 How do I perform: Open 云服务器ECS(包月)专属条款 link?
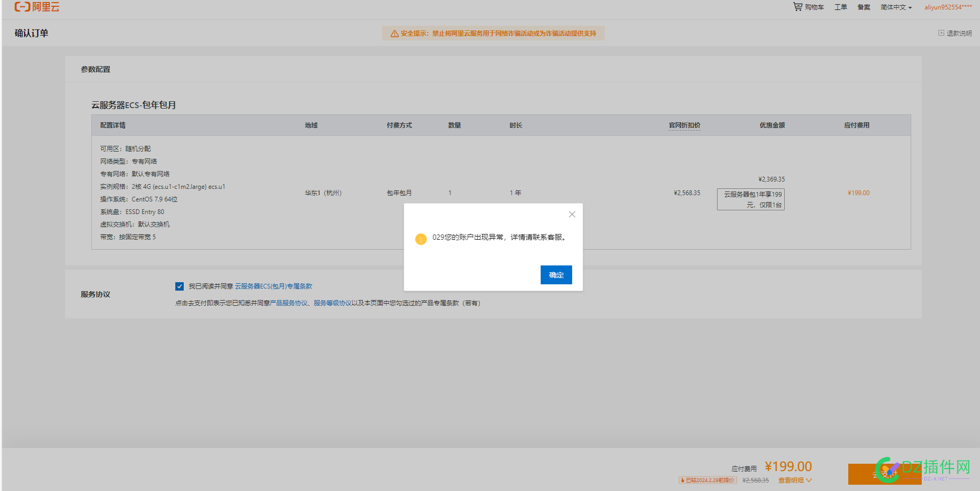pos(273,286)
